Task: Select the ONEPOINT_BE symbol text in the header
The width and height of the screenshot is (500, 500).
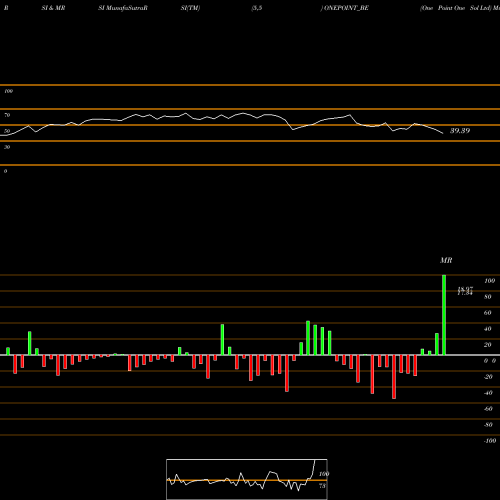Action: coord(346,8)
